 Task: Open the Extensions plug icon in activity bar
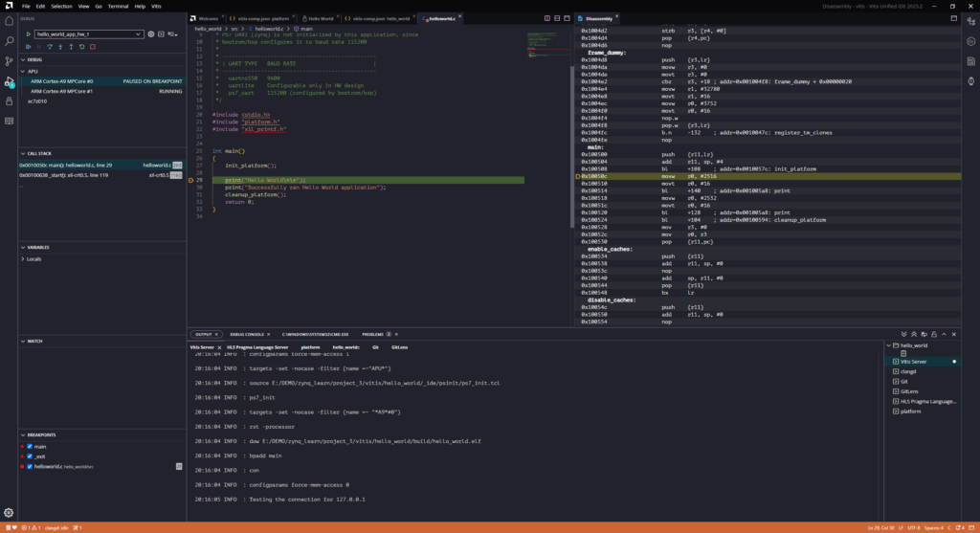(9, 101)
